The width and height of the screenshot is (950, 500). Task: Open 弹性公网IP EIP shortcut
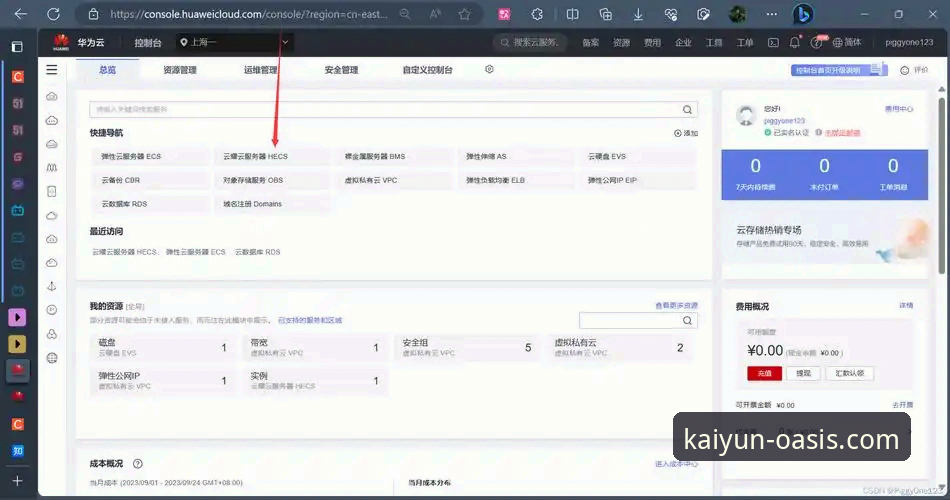click(x=638, y=180)
